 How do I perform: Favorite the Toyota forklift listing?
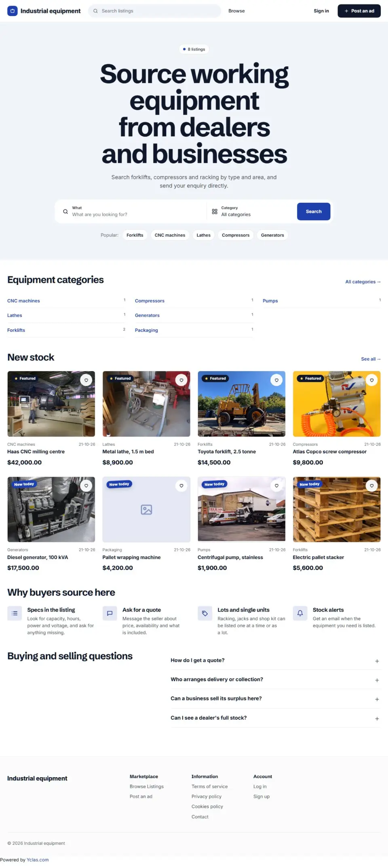(276, 380)
